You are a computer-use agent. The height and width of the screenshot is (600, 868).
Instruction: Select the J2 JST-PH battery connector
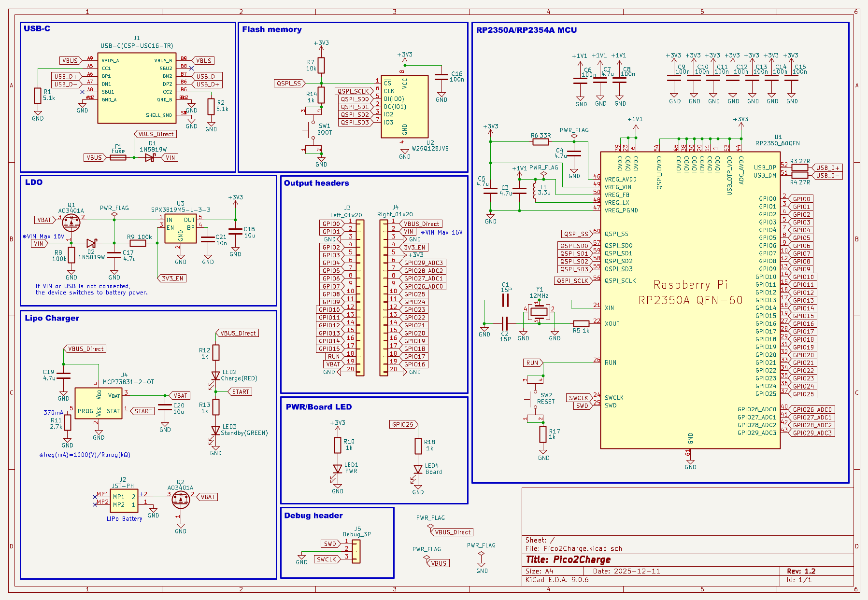[124, 501]
